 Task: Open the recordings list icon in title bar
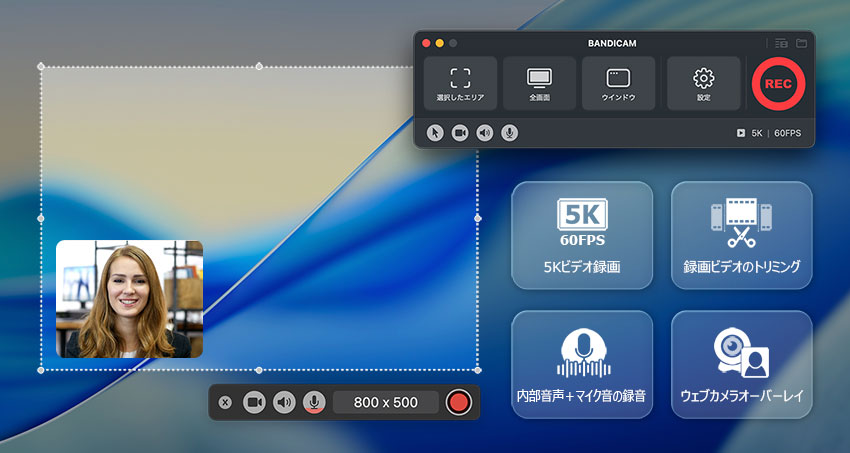point(781,43)
